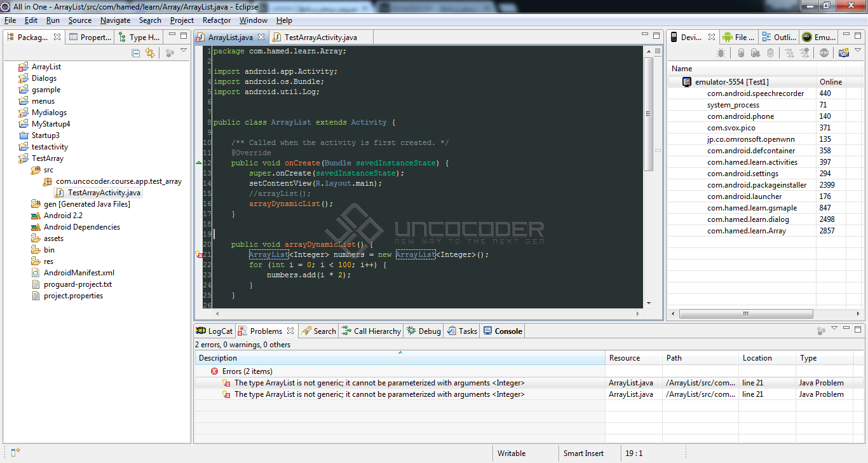Click the Update Heap icon in Devices

[741, 53]
